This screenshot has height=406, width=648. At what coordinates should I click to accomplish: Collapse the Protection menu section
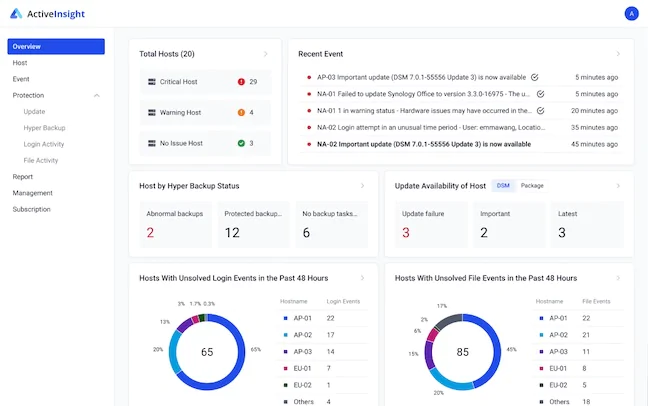tap(97, 96)
